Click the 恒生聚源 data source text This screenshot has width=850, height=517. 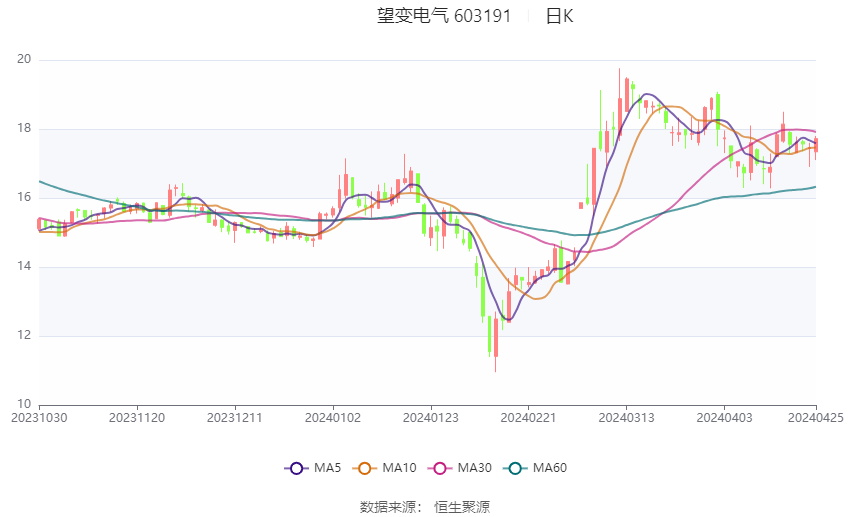click(x=462, y=507)
